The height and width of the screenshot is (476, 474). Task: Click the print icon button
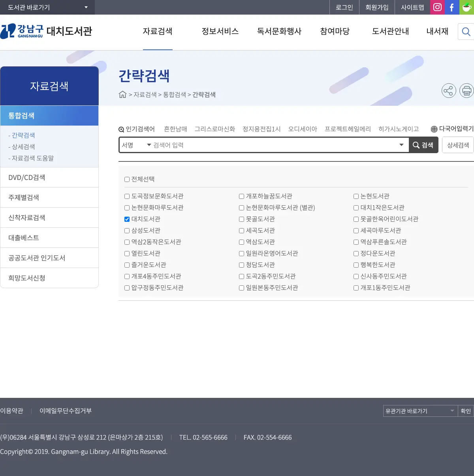tap(466, 91)
